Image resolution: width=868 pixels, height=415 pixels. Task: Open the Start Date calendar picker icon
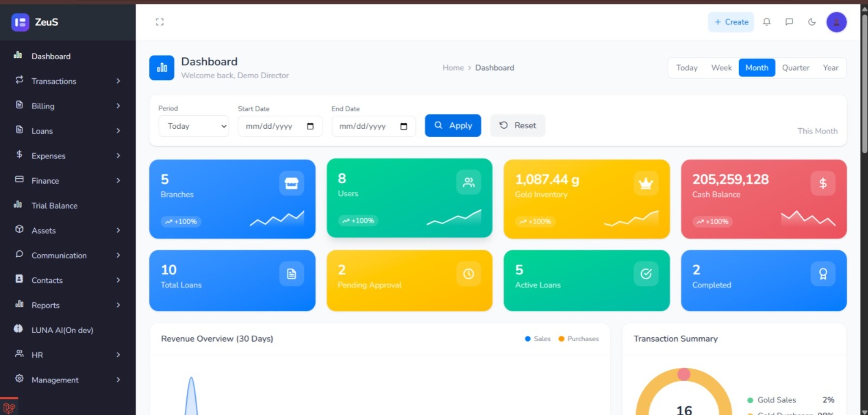[x=310, y=126]
